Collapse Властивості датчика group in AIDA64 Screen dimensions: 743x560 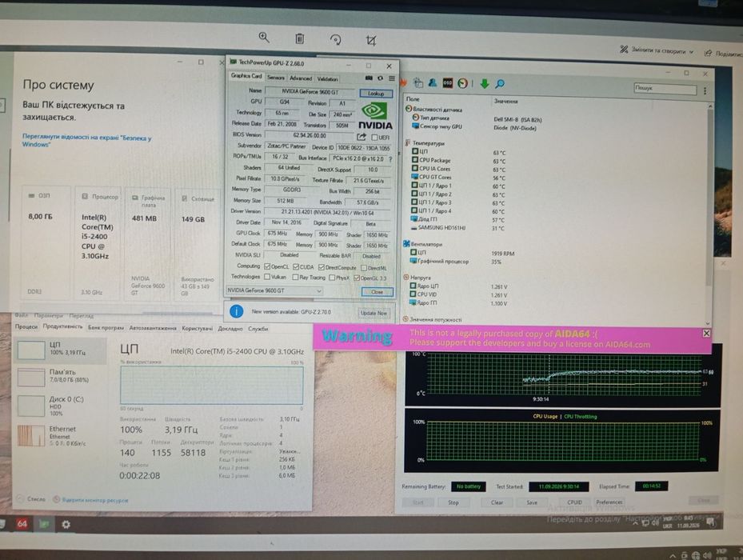(x=408, y=109)
